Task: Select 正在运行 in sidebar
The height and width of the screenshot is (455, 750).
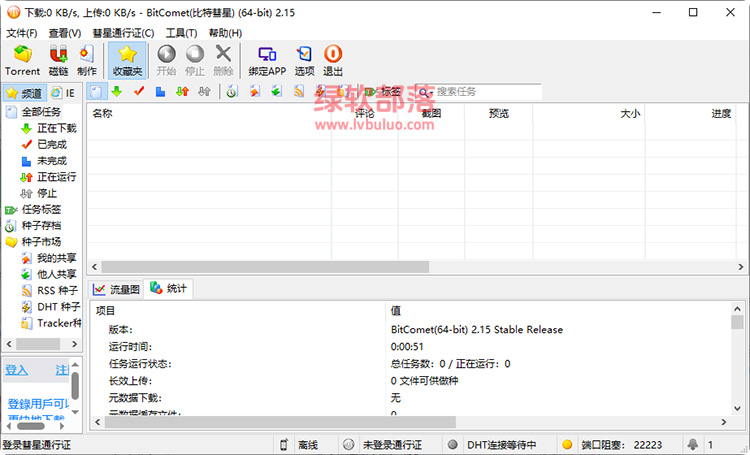Action: click(56, 177)
